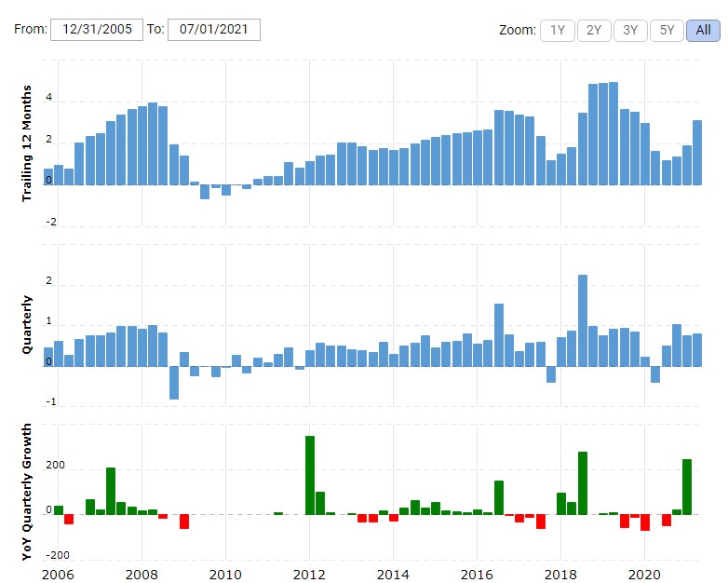Screen dimensions: 728x583
Task: Click the green YoY growth bar in 2021
Action: [x=687, y=487]
